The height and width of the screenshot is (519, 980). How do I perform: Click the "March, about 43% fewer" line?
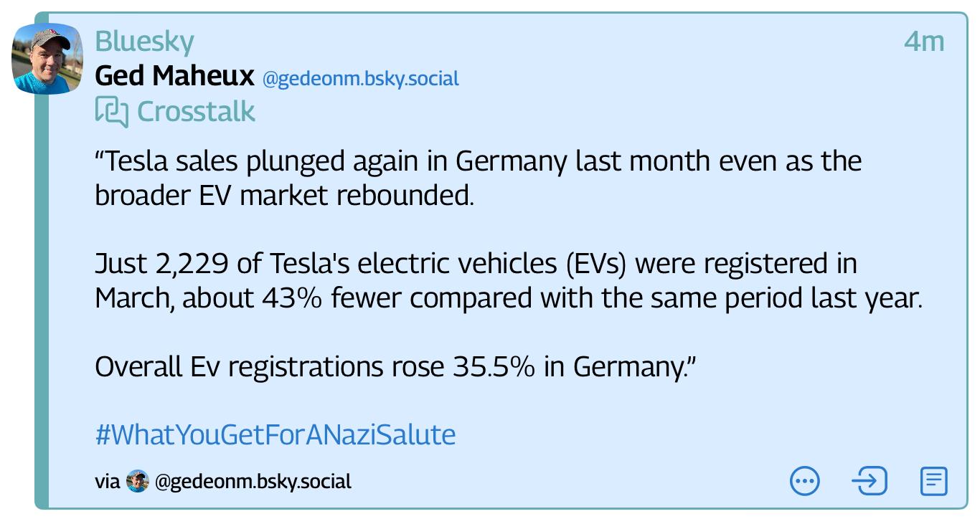pyautogui.click(x=508, y=298)
